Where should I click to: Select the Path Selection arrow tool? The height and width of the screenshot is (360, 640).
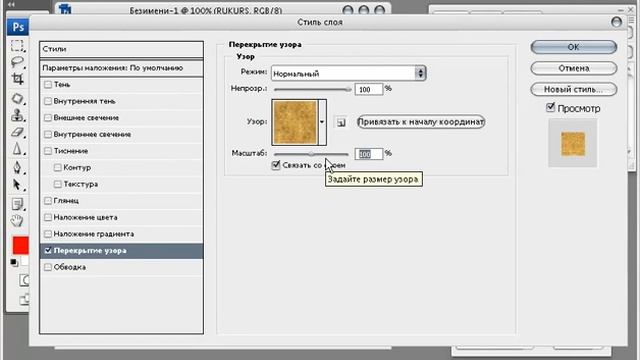pos(17,184)
